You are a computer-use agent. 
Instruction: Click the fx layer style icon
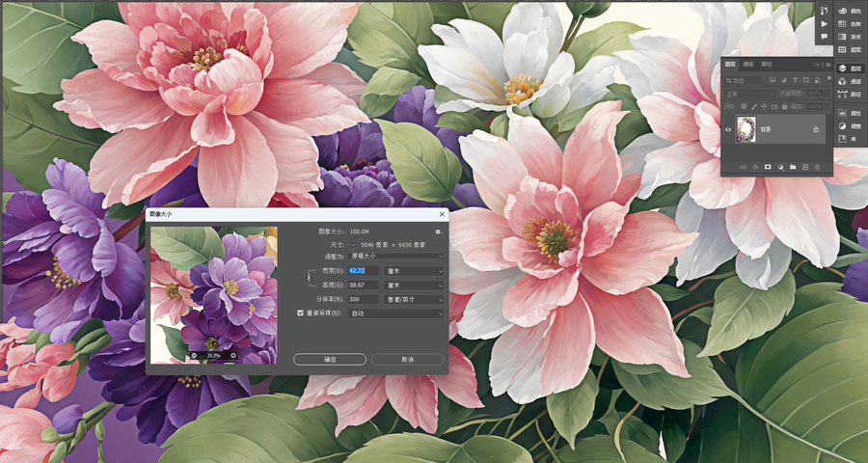pos(755,167)
